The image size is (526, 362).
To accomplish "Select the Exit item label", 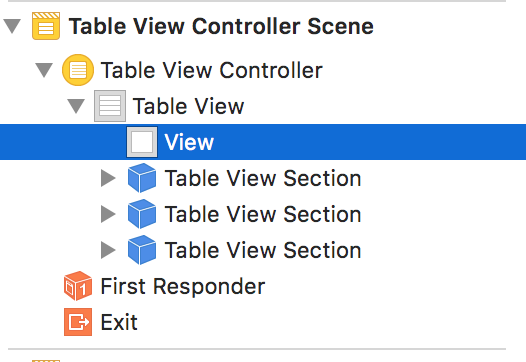I will point(119,322).
